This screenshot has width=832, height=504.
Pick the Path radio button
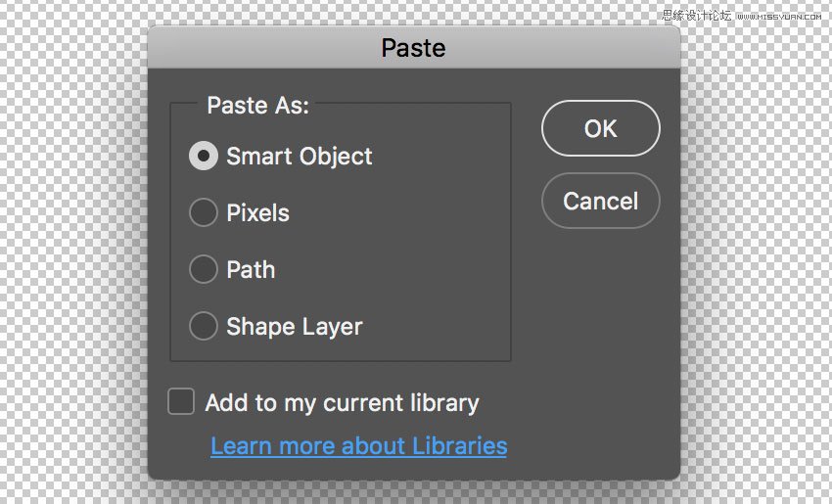pyautogui.click(x=204, y=269)
